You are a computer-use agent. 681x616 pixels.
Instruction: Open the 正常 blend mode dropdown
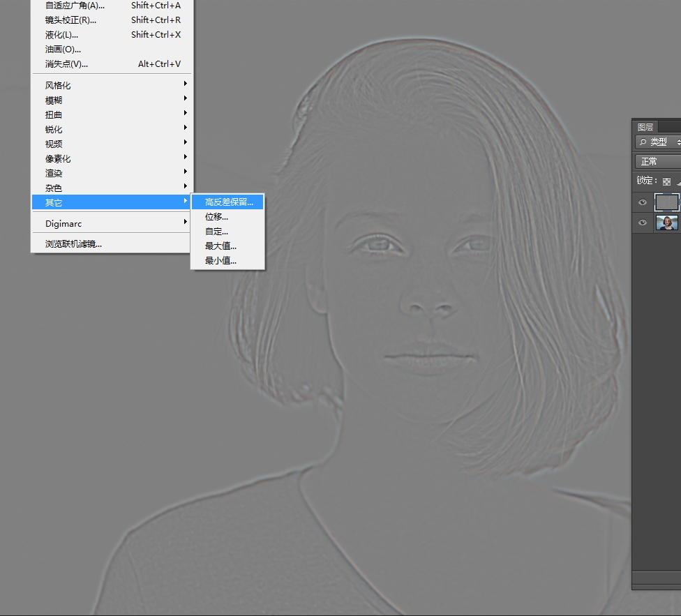[x=659, y=161]
